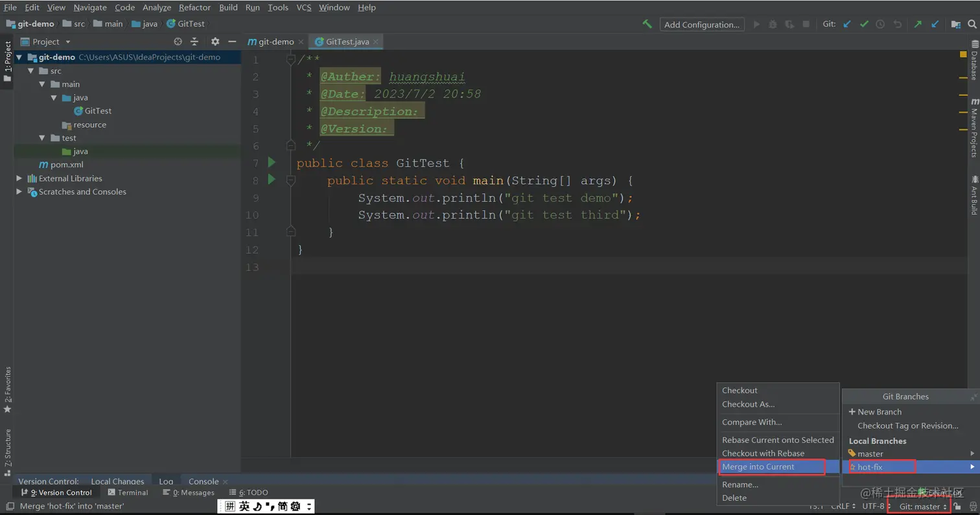This screenshot has width=980, height=515.
Task: Click the tool windows quick-access icon bottom-left
Action: pos(10,506)
